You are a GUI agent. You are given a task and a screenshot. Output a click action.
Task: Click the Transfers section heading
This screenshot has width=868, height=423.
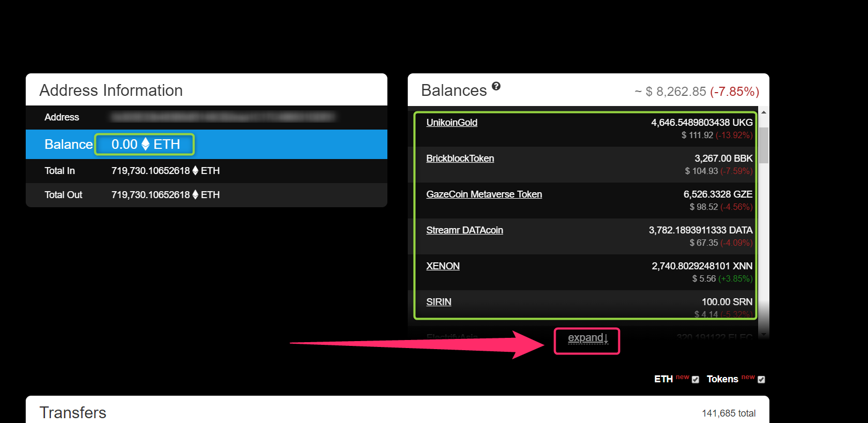(x=73, y=413)
